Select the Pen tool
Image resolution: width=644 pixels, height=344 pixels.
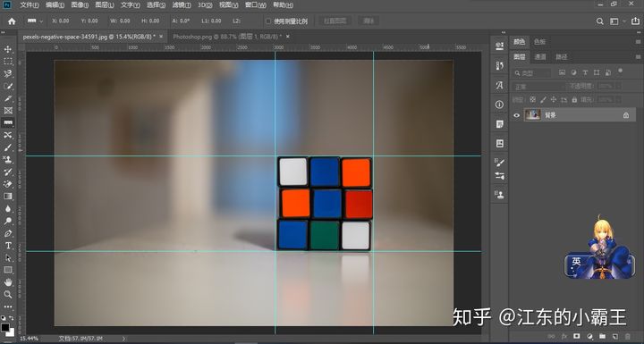8,233
